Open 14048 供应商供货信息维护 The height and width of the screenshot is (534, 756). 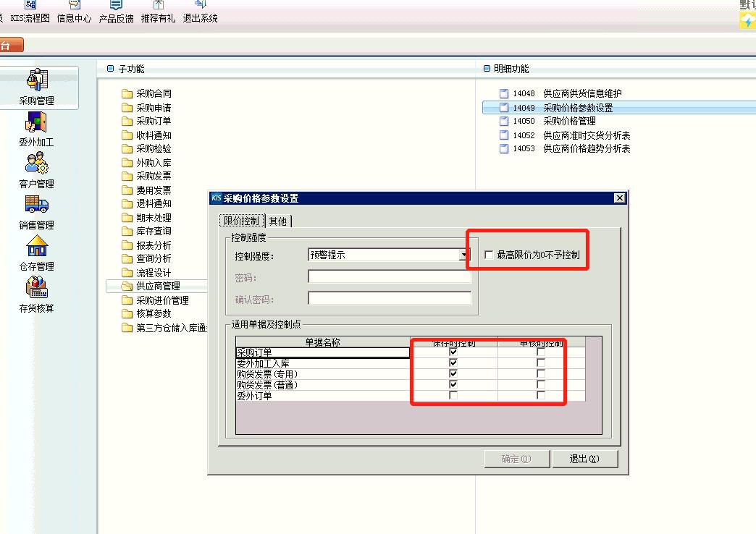(x=560, y=93)
